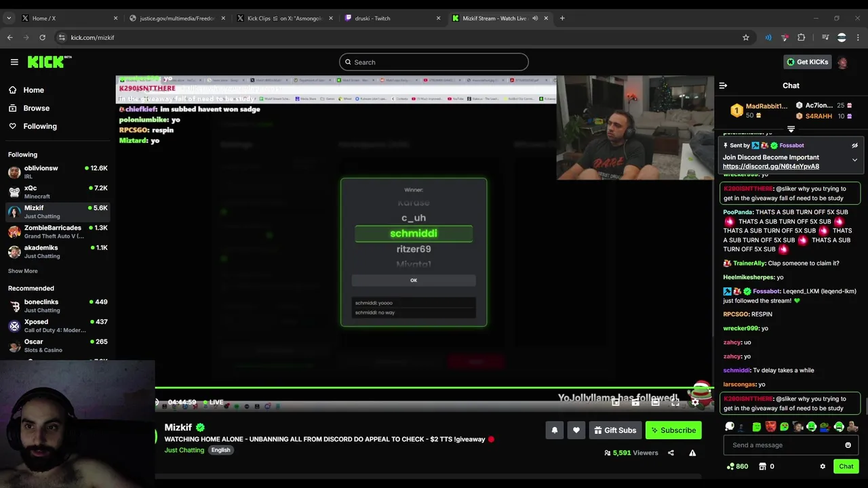The width and height of the screenshot is (868, 488).
Task: Go back to the previous page
Action: pos(9,37)
